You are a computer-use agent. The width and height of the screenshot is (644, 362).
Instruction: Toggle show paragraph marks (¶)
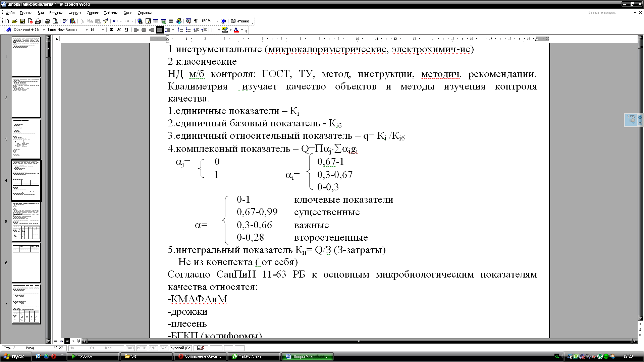[196, 21]
